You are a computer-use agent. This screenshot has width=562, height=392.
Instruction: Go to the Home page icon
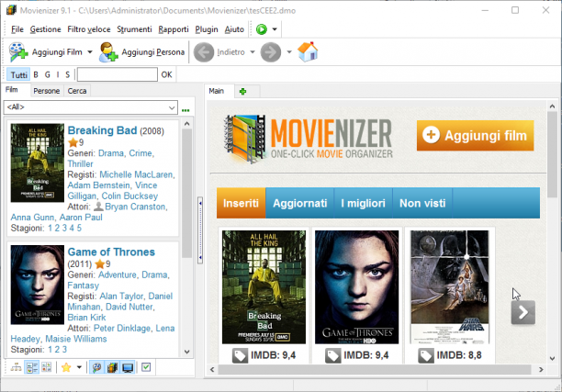point(308,52)
